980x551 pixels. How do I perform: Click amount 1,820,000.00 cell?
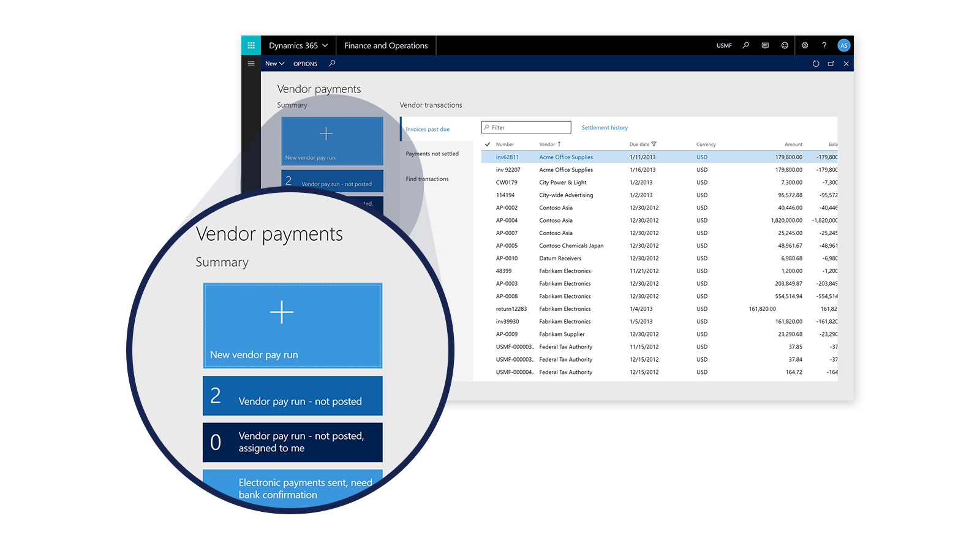point(786,220)
